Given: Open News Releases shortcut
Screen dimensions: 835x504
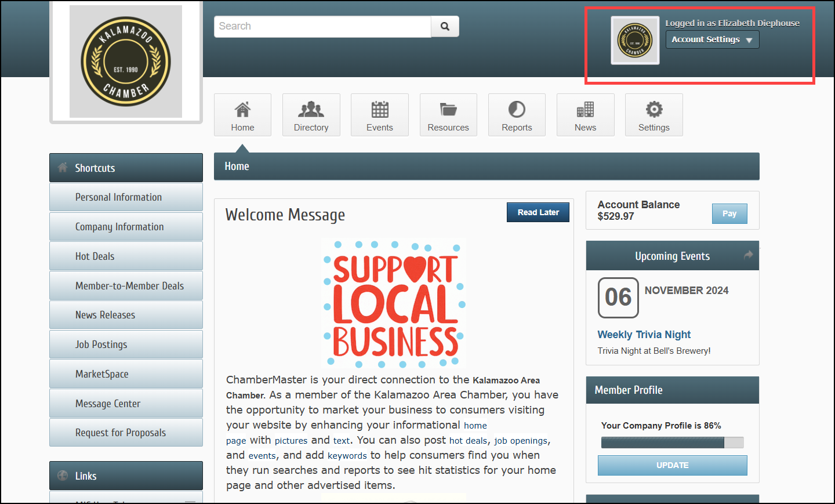Looking at the screenshot, I should coord(126,315).
